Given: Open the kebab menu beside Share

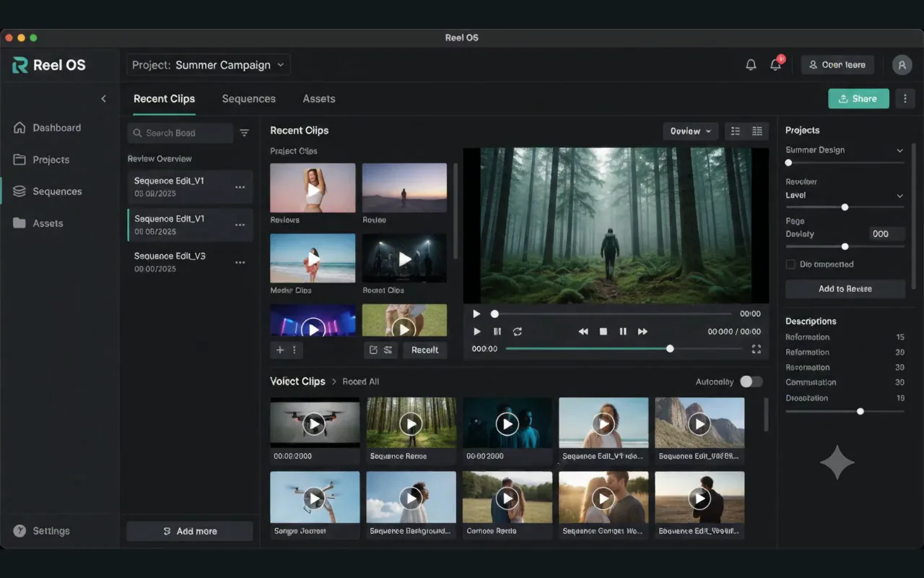Looking at the screenshot, I should [905, 99].
